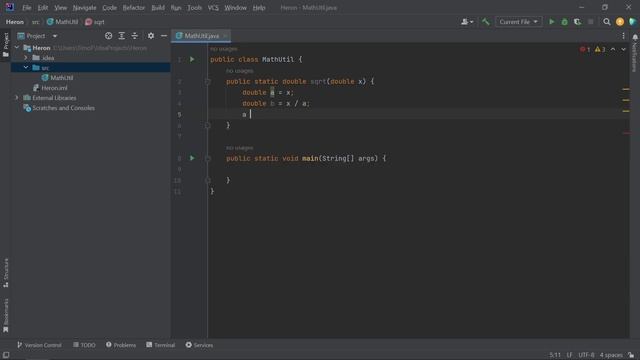This screenshot has height=360, width=640.
Task: Click the UTF-8 encoding status entry
Action: (x=586, y=355)
